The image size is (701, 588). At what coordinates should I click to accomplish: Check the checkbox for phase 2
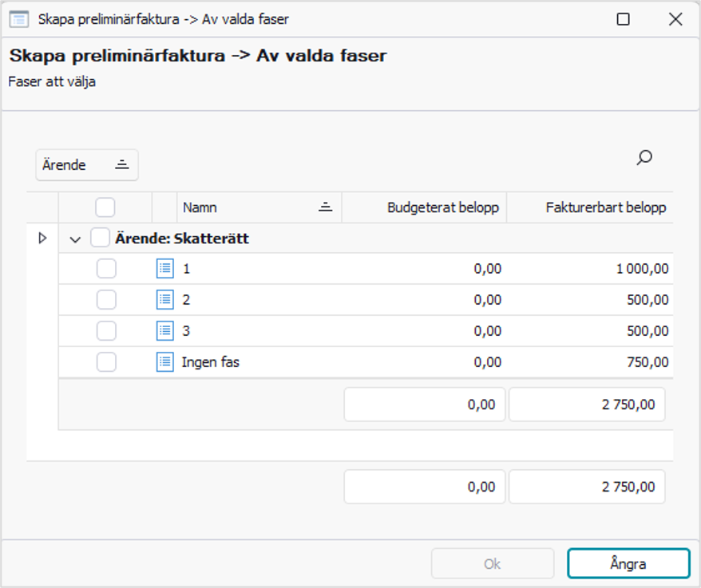click(x=106, y=300)
